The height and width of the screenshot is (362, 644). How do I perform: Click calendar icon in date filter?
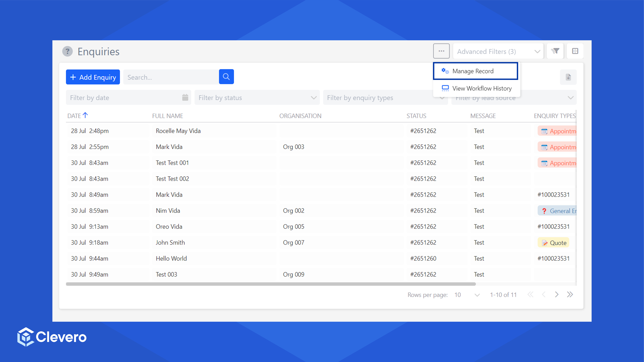coord(185,97)
